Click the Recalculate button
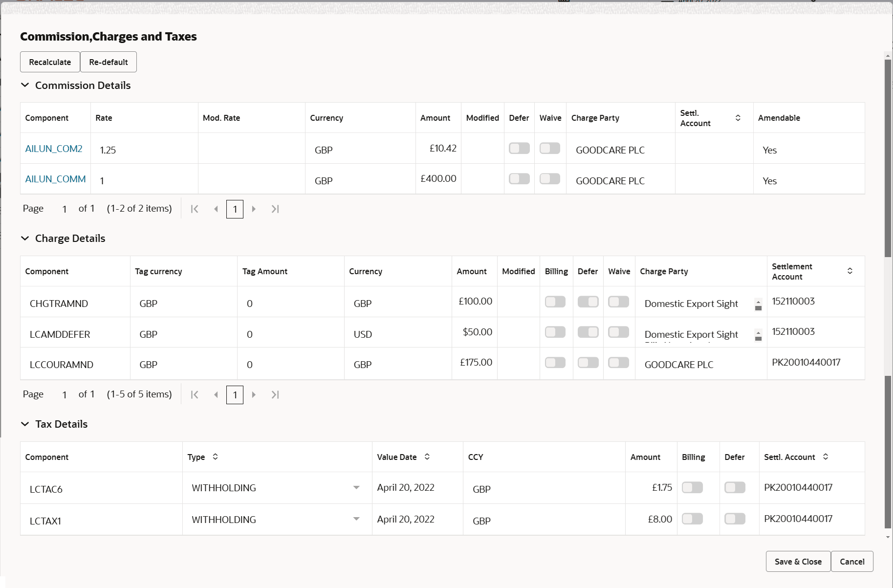The width and height of the screenshot is (893, 588). pyautogui.click(x=49, y=62)
